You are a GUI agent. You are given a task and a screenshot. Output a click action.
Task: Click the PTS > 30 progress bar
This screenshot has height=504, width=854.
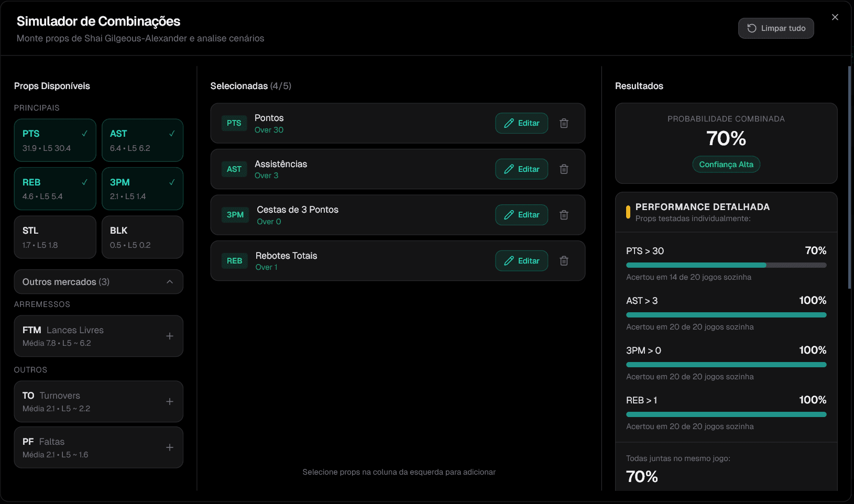click(726, 265)
